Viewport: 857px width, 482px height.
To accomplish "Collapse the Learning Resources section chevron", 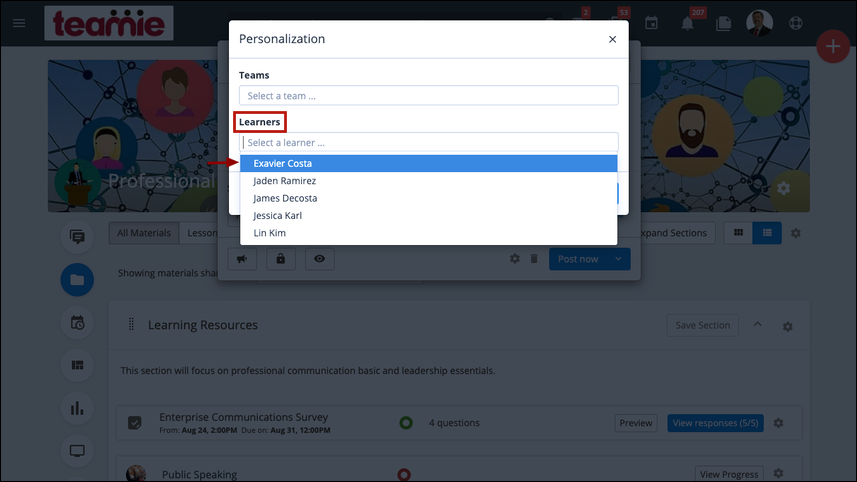I will pos(758,325).
